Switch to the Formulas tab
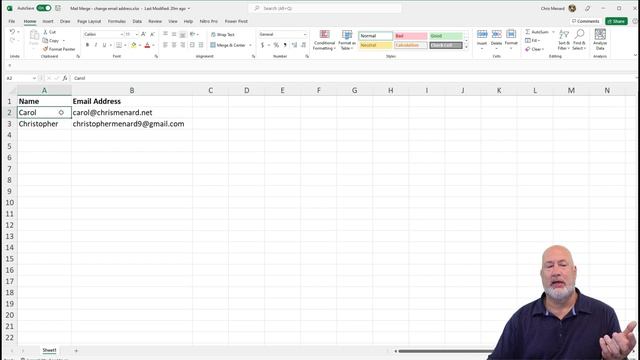This screenshot has width=640, height=360. (x=117, y=21)
